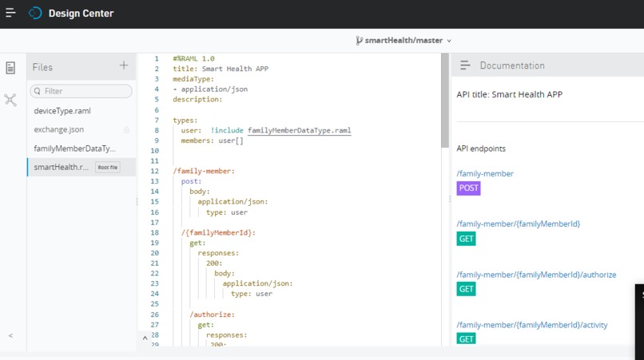Click GET badge under activity endpoint

pos(466,338)
